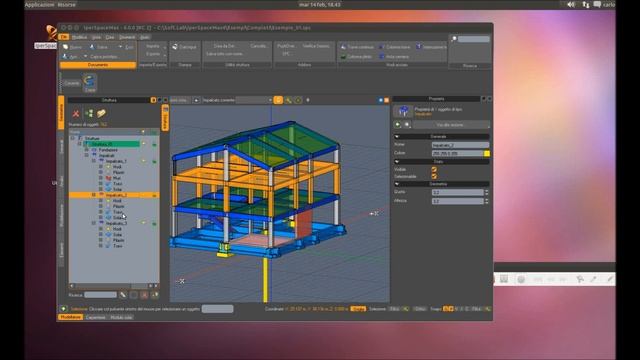Click the yellow Colore swatch
The height and width of the screenshot is (360, 640).
point(487,153)
